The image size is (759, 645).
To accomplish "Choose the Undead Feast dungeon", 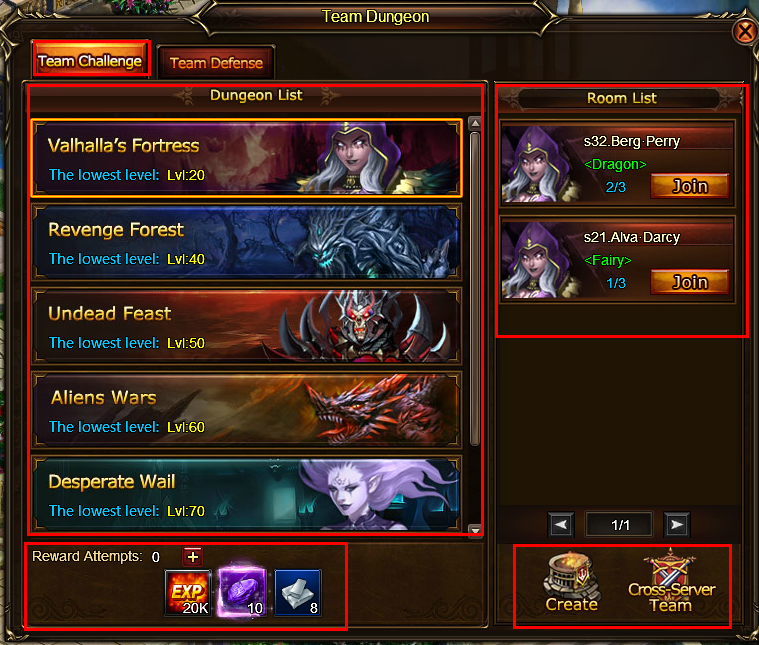I will coord(246,326).
